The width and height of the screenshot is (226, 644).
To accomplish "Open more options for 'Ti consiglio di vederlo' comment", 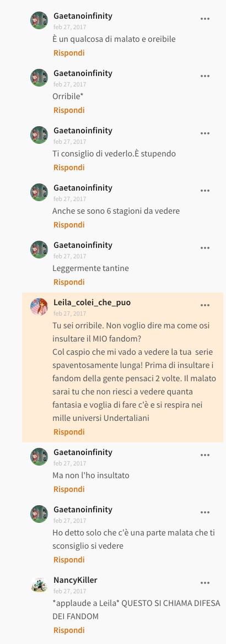I will (x=205, y=133).
